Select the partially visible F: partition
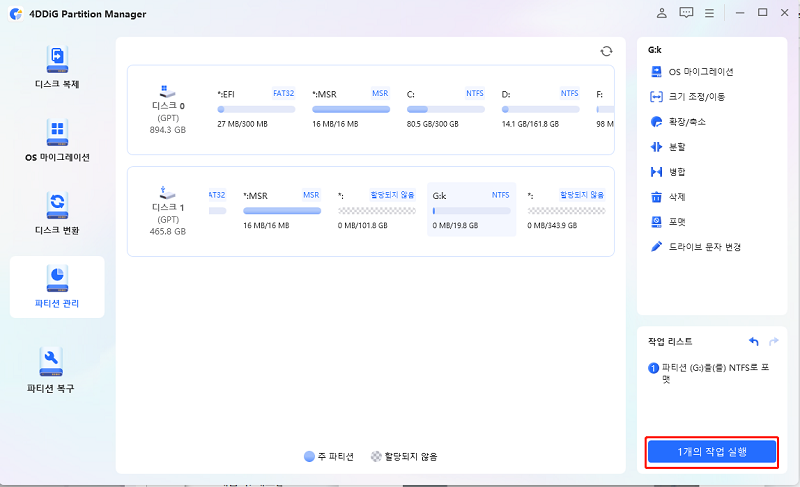This screenshot has width=800, height=487. (605, 109)
